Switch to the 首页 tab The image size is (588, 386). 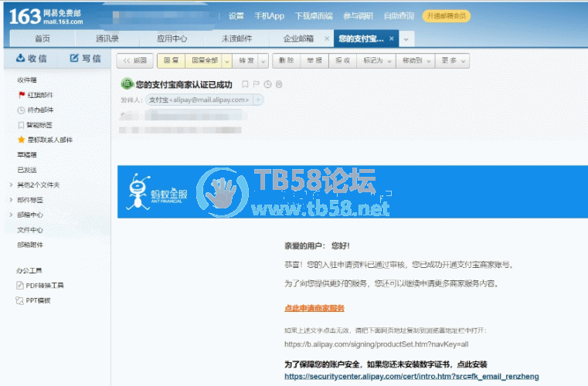point(42,39)
